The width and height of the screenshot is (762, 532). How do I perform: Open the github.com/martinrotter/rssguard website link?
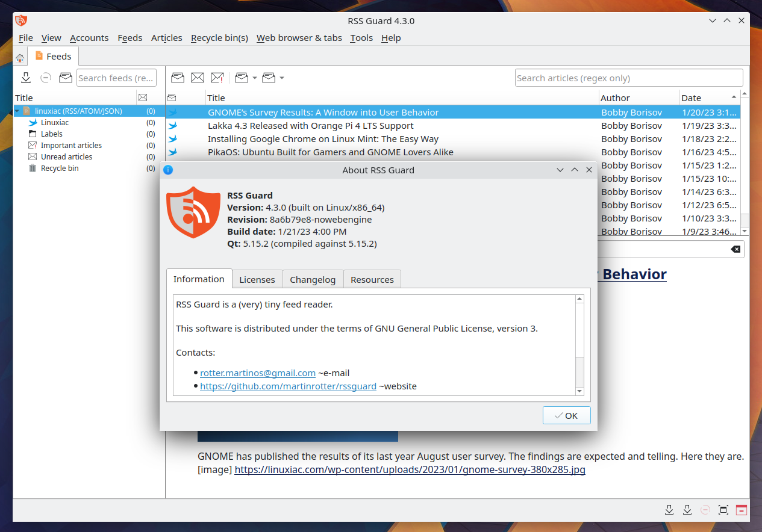pyautogui.click(x=288, y=386)
